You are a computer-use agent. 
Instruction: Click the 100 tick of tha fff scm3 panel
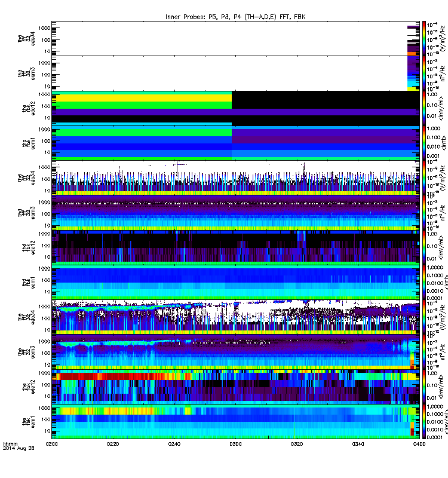coord(46,75)
